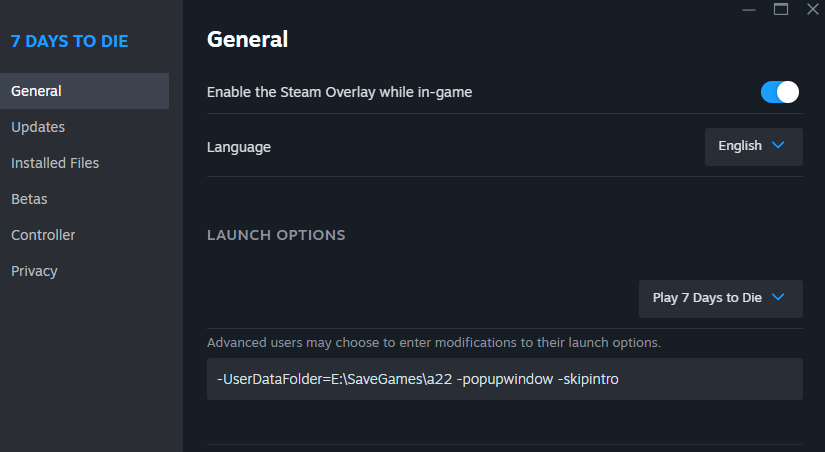Click the LAUNCH OPTIONS section heading
The height and width of the screenshot is (452, 825).
coord(276,235)
